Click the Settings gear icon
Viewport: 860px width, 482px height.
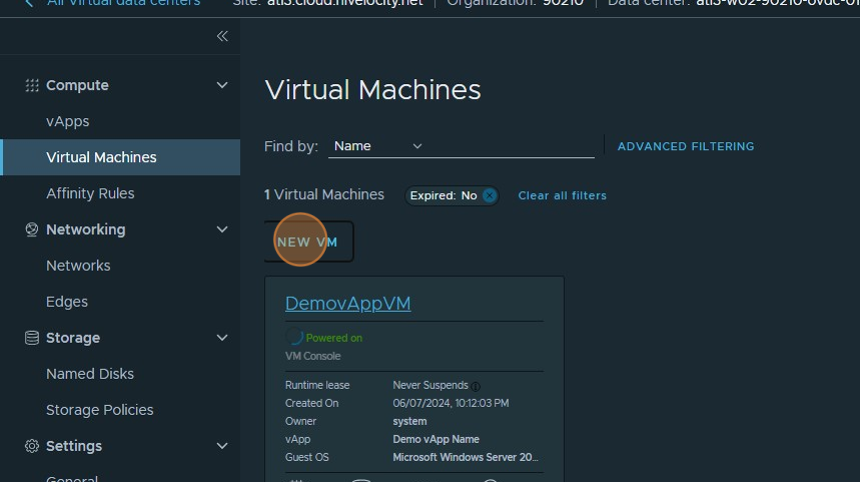[32, 446]
